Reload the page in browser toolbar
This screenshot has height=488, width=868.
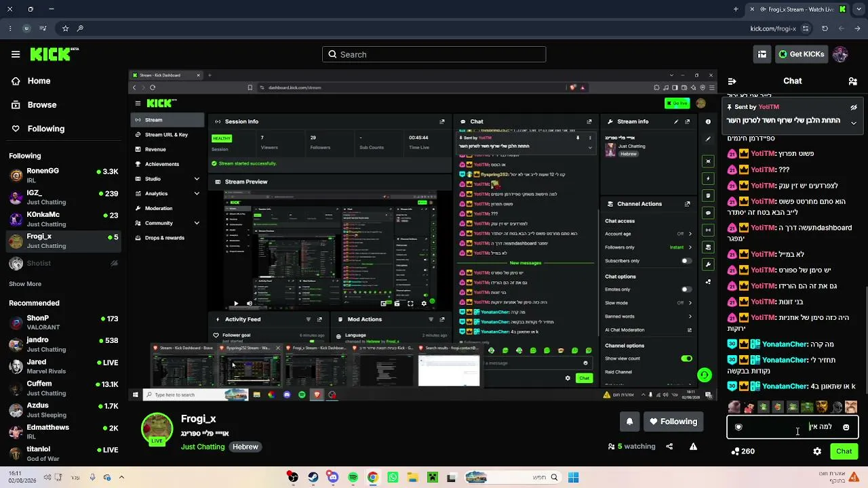click(x=825, y=28)
